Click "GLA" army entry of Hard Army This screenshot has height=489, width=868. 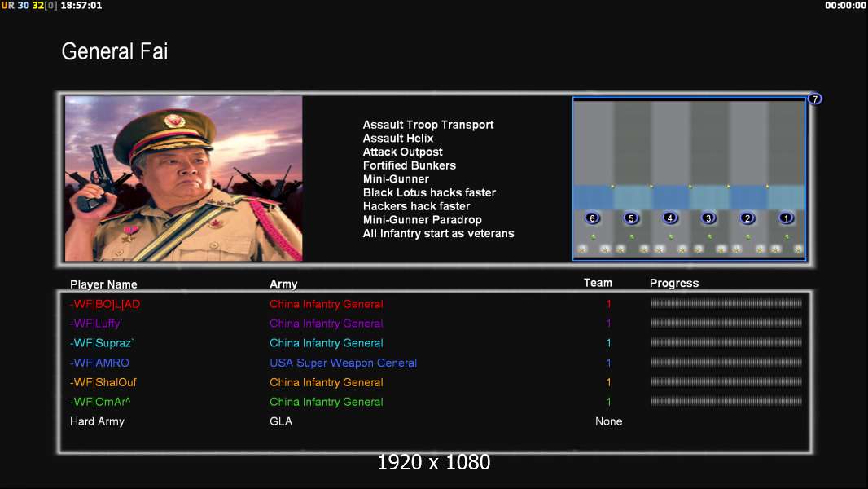[281, 421]
